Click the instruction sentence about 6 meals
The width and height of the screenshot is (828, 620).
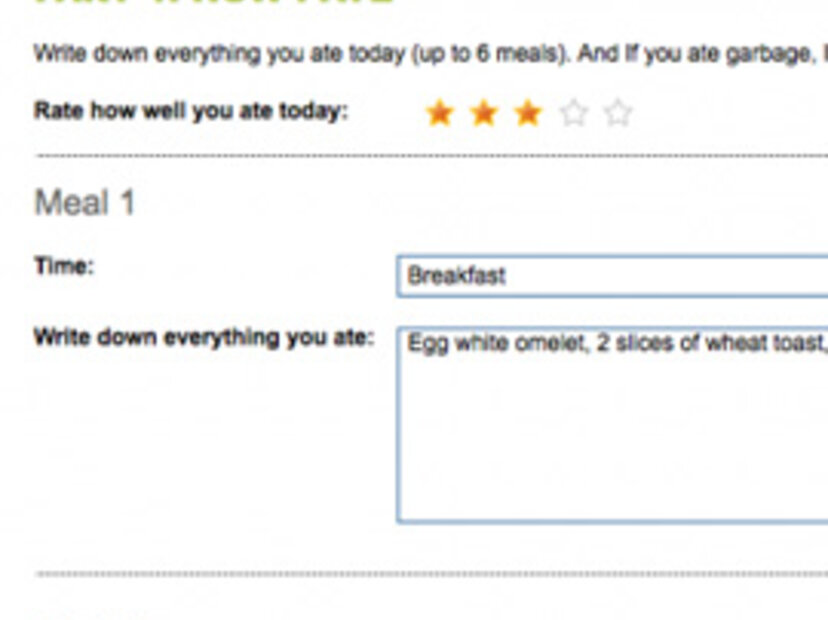tap(300, 54)
